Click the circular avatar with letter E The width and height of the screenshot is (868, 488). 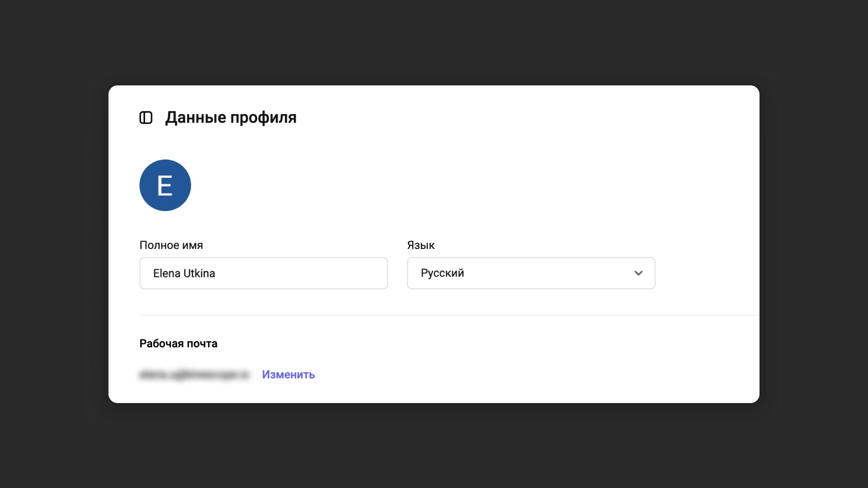click(165, 185)
